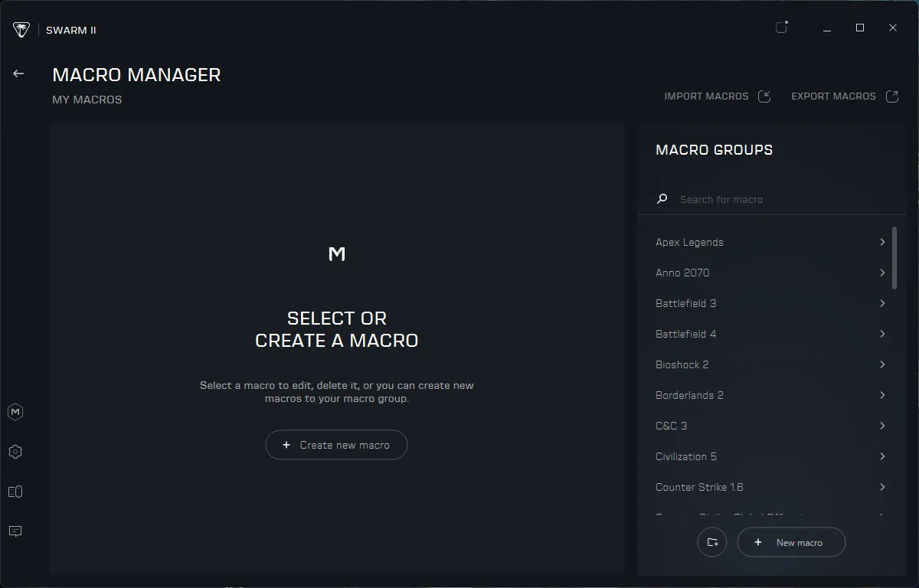Viewport: 919px width, 588px height.
Task: Select the Borderlands 2 group name
Action: click(689, 395)
